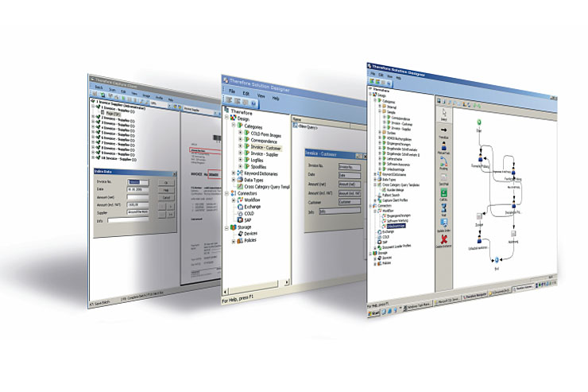Expand the Data Types tree node
Screen dimensions: 588x392
pos(234,181)
